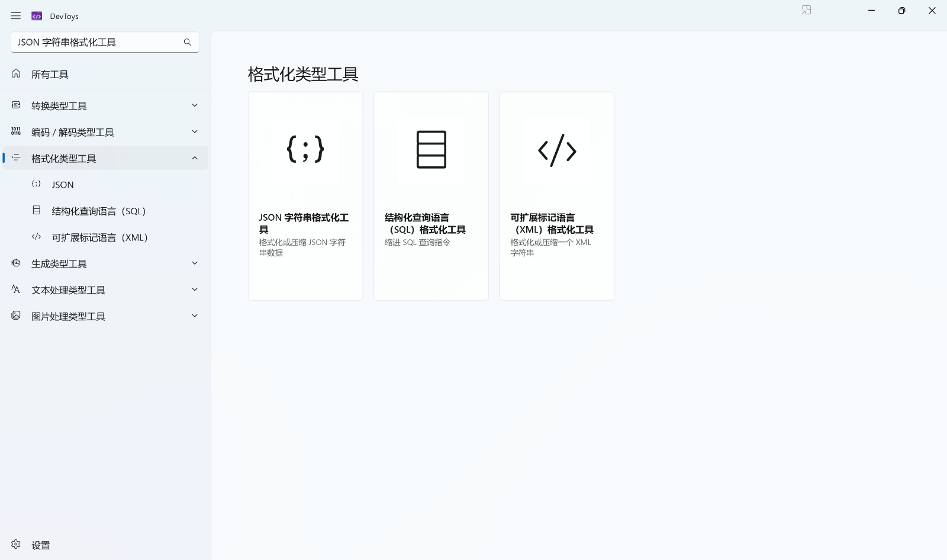Click the search magnifier icon
The width and height of the screenshot is (947, 560).
click(x=188, y=42)
